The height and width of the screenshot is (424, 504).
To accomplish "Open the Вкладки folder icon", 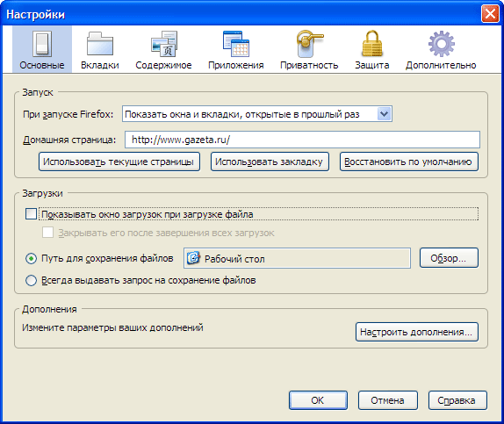I will (x=100, y=43).
